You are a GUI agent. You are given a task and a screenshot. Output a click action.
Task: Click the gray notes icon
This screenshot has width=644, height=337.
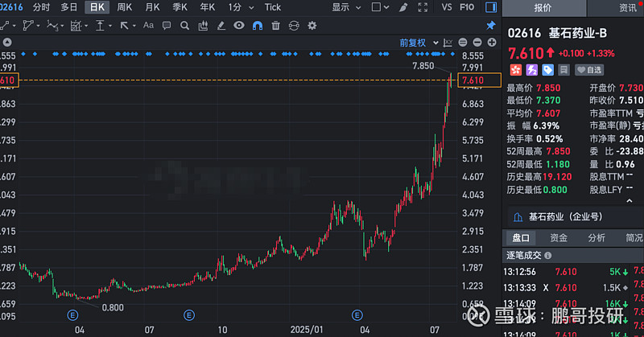coord(563,70)
